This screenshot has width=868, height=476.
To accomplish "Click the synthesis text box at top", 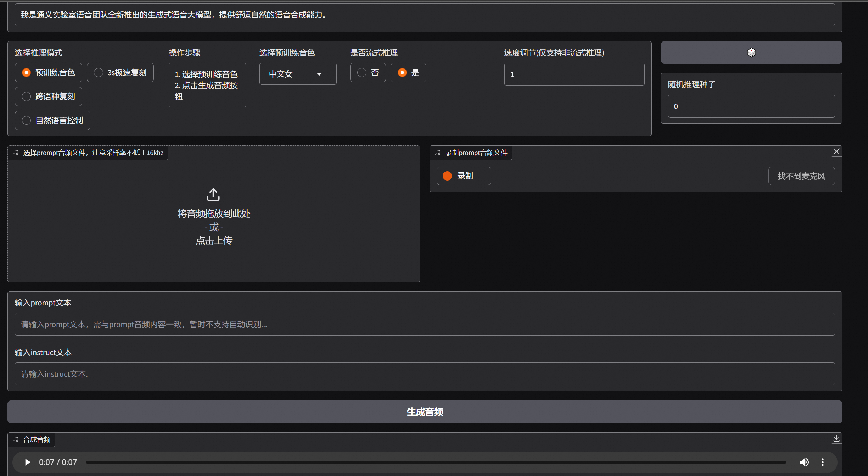I will pos(425,15).
